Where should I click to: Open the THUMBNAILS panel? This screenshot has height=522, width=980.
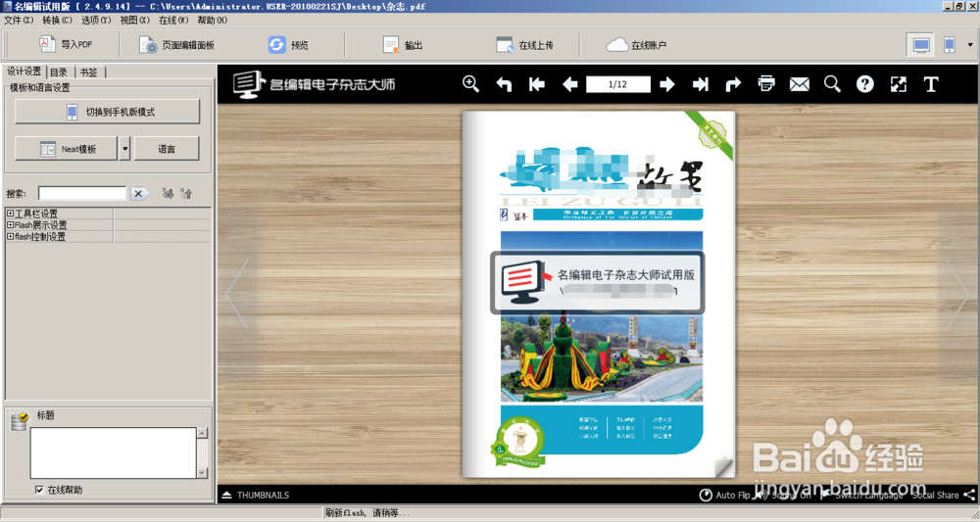click(x=256, y=495)
